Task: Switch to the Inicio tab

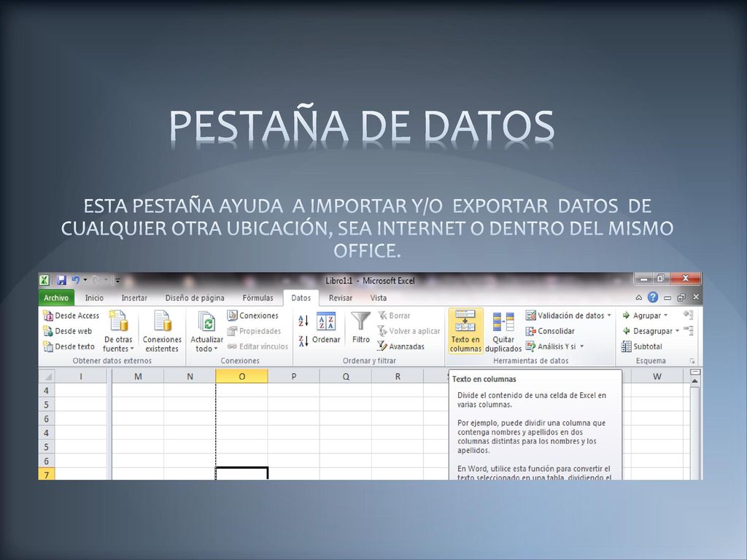Action: 94,298
